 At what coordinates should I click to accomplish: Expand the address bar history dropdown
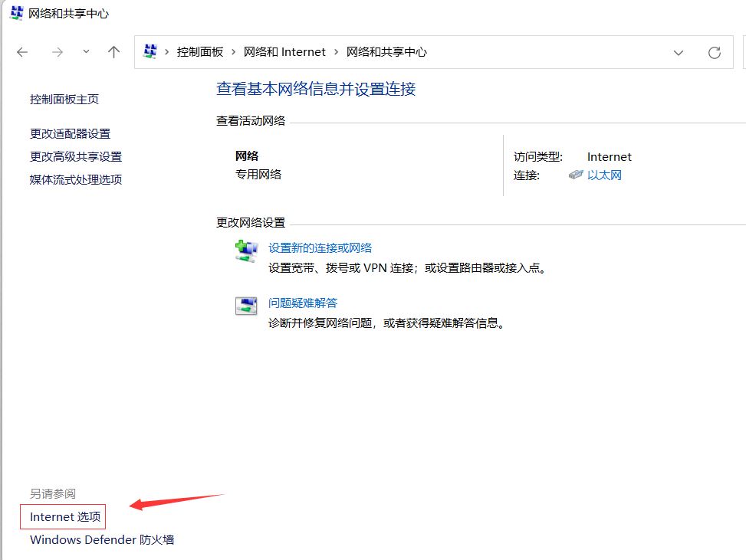click(x=679, y=52)
